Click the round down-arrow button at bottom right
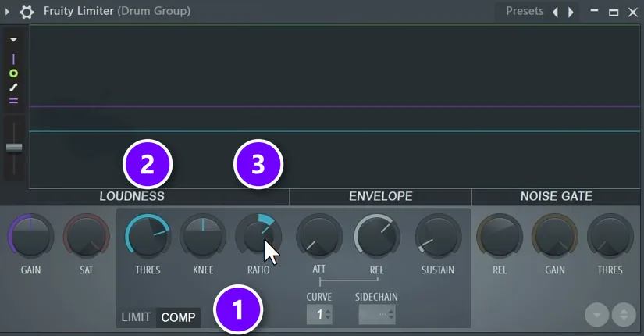 [x=596, y=315]
